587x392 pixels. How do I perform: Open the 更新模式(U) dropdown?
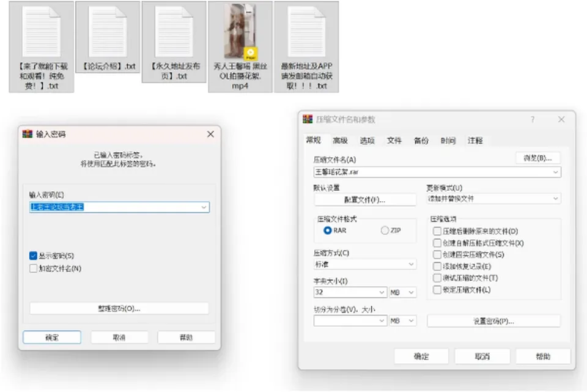click(x=493, y=198)
